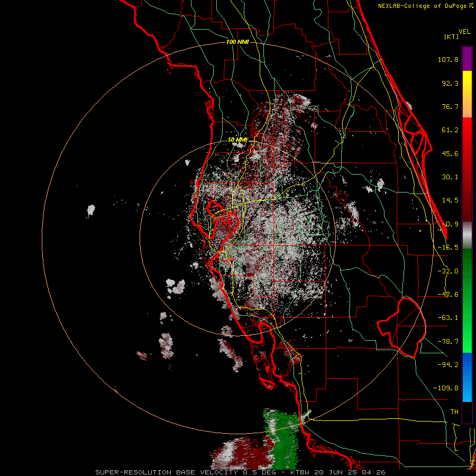Click the 30.1 legend value
The height and width of the screenshot is (476, 476).
pos(450,177)
